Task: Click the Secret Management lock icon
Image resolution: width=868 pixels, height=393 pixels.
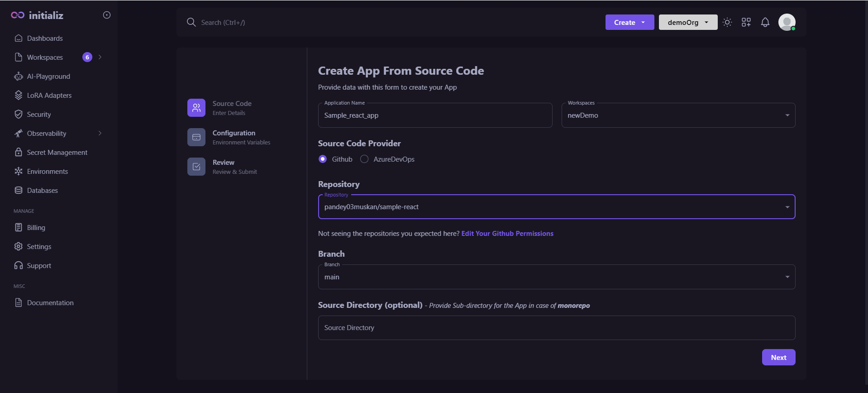Action: click(x=19, y=152)
